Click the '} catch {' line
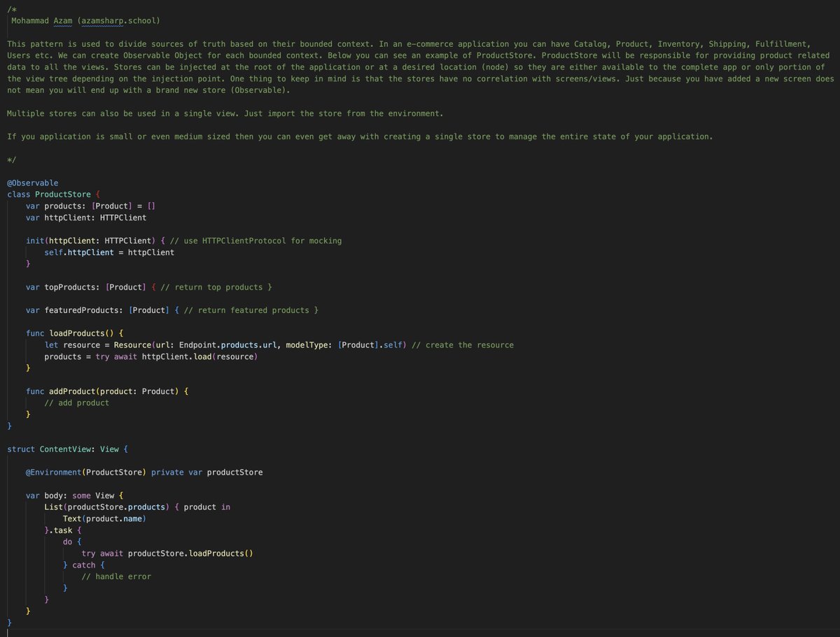Screen dimensions: 840x637 84,565
